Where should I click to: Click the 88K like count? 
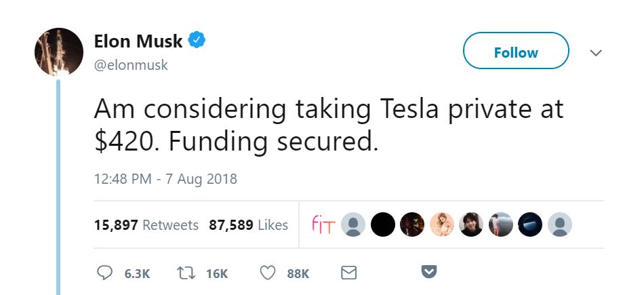coord(298,273)
